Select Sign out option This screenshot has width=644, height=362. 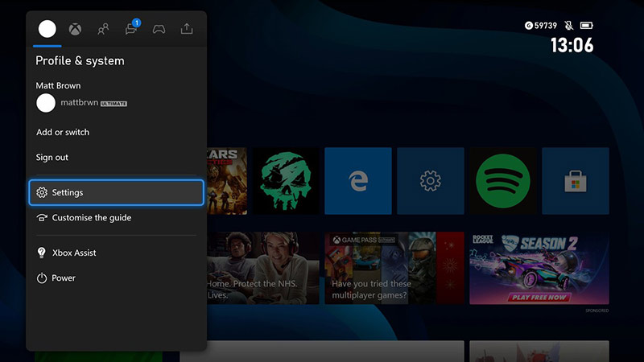pyautogui.click(x=52, y=157)
